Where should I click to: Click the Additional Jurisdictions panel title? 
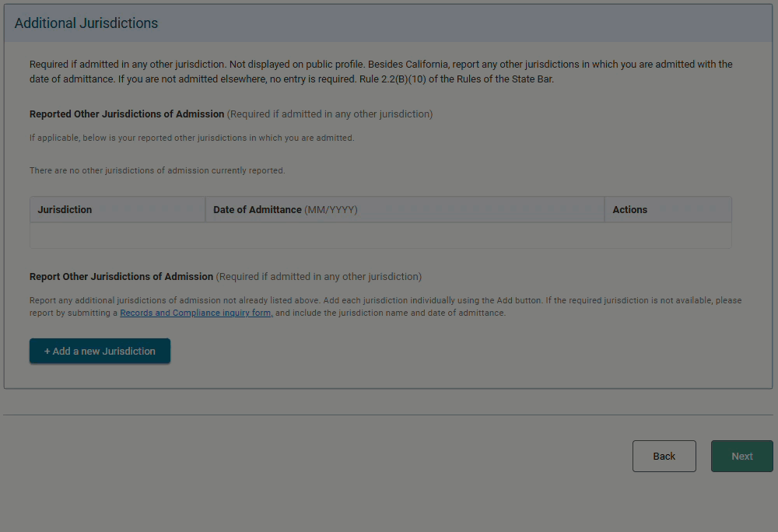86,23
